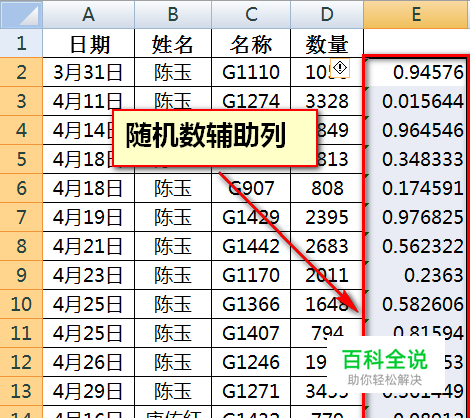Screen dimensions: 470x418
Task: Select the date cell 4月29日
Action: coord(89,391)
